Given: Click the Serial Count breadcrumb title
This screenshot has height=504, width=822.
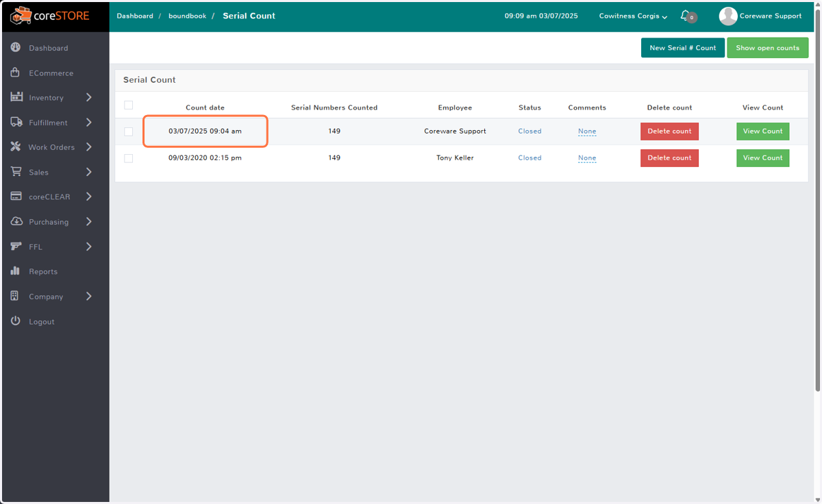Looking at the screenshot, I should pyautogui.click(x=249, y=16).
